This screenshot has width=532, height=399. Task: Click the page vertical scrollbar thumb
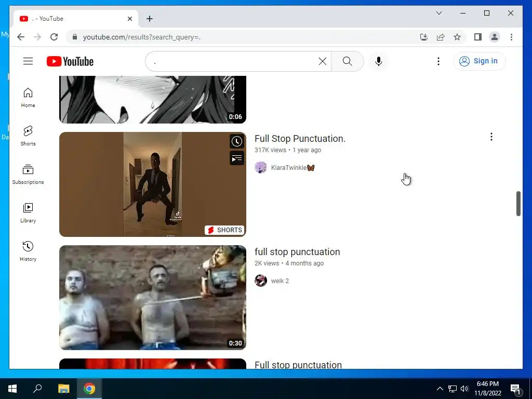518,203
